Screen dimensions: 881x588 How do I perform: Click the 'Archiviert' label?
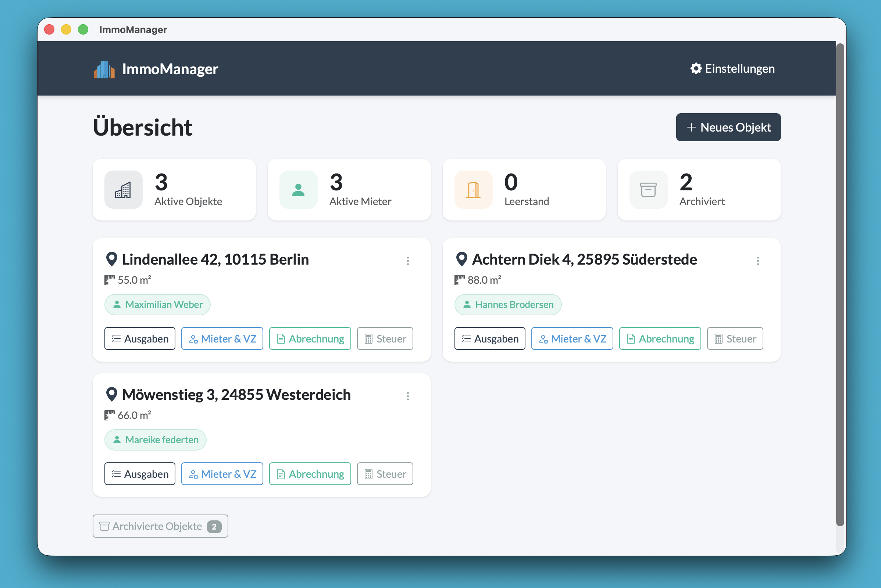[x=702, y=201]
